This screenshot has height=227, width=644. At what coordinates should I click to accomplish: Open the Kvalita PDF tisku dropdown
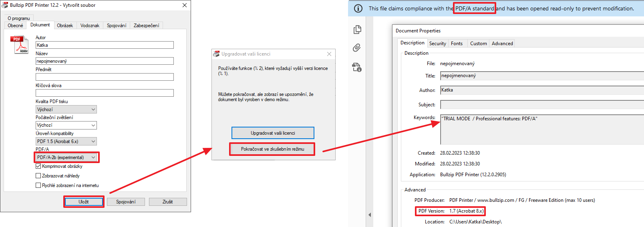pos(66,110)
